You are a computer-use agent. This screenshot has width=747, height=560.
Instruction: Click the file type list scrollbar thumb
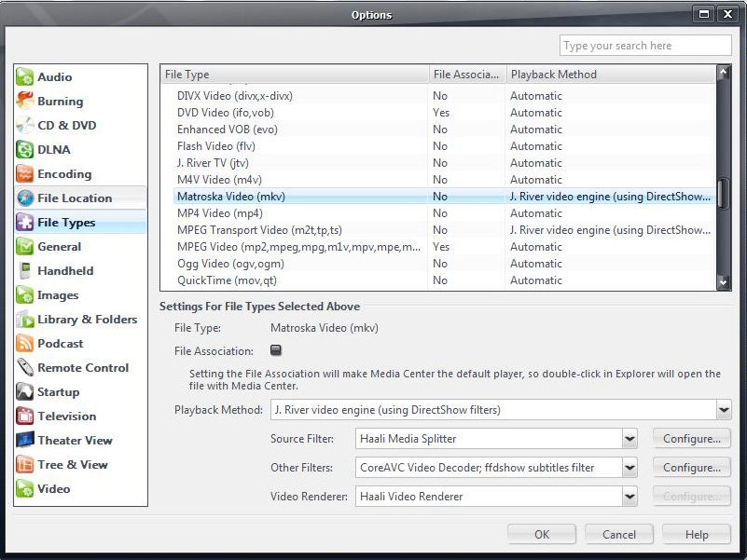(x=724, y=193)
